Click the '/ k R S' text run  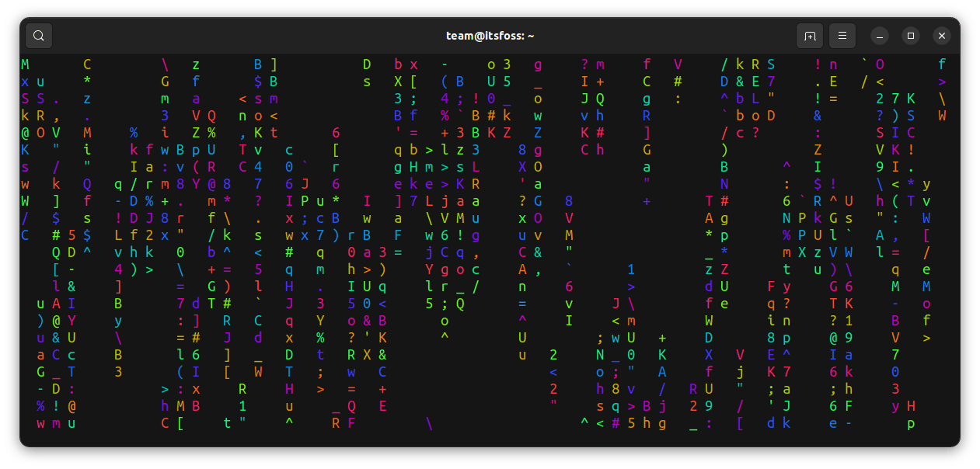[x=748, y=64]
